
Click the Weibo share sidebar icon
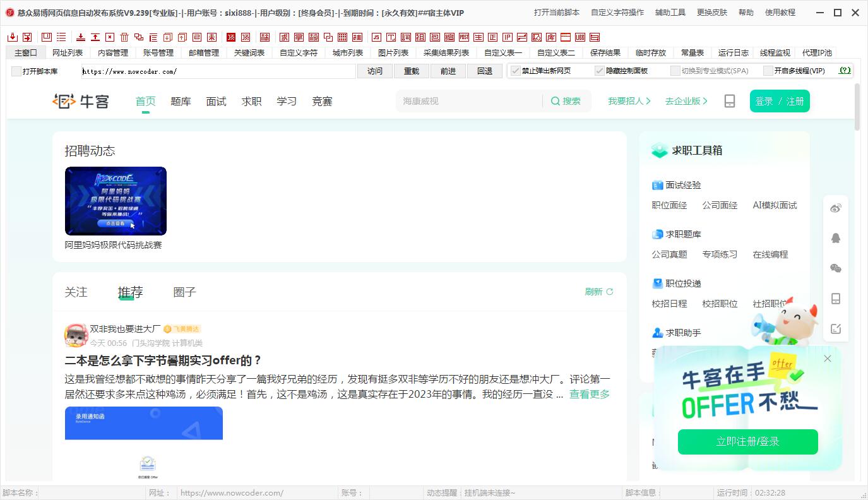[x=836, y=208]
